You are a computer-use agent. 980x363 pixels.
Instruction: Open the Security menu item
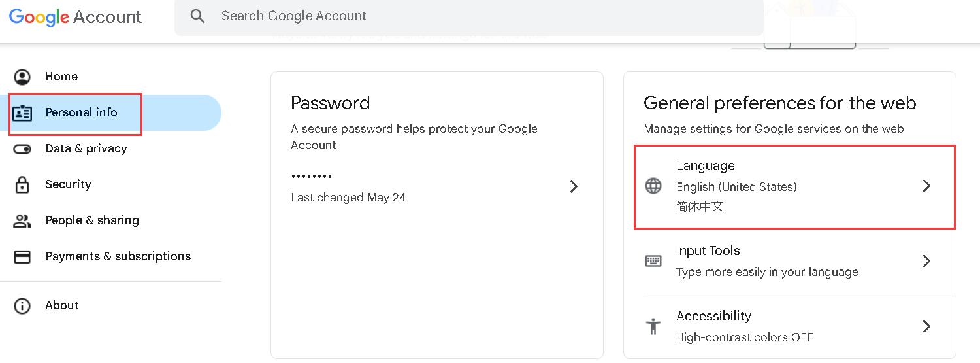click(68, 184)
